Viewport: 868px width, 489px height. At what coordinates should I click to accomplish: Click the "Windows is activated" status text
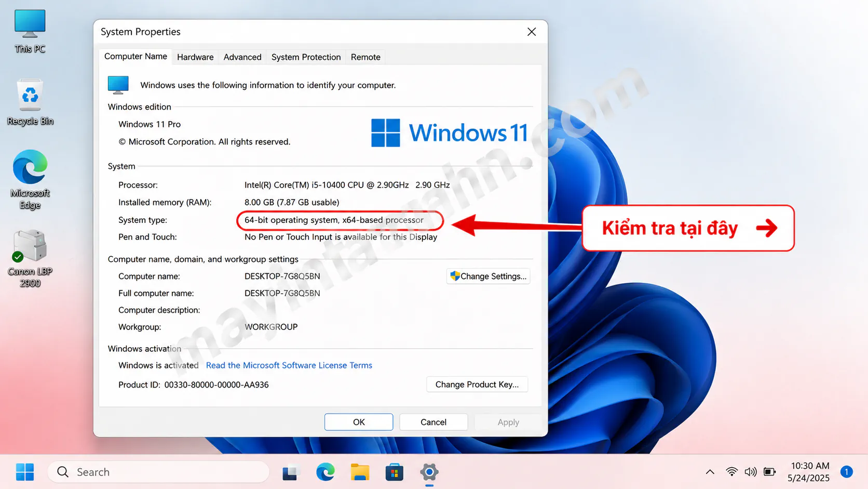point(158,365)
